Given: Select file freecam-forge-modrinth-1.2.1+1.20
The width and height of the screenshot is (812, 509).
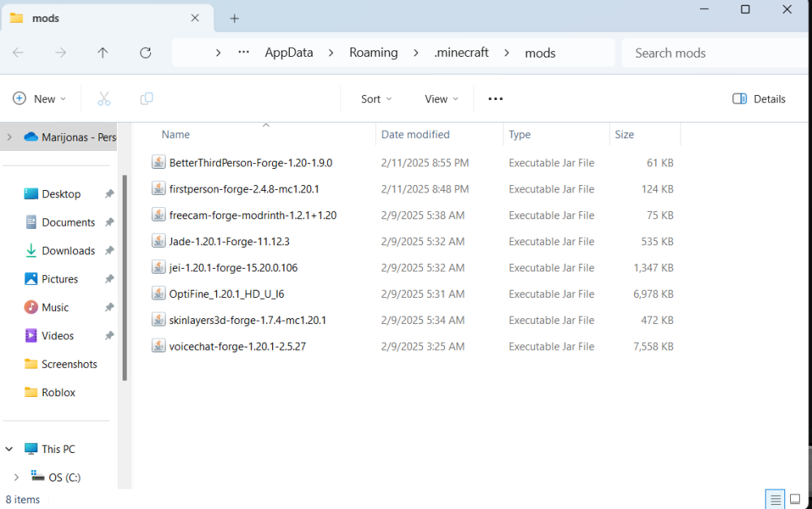Looking at the screenshot, I should (253, 215).
